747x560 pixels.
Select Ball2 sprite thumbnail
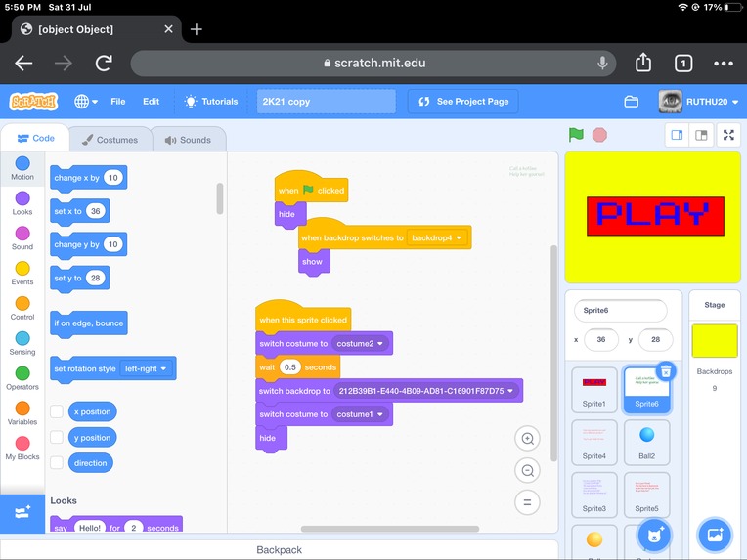click(646, 442)
